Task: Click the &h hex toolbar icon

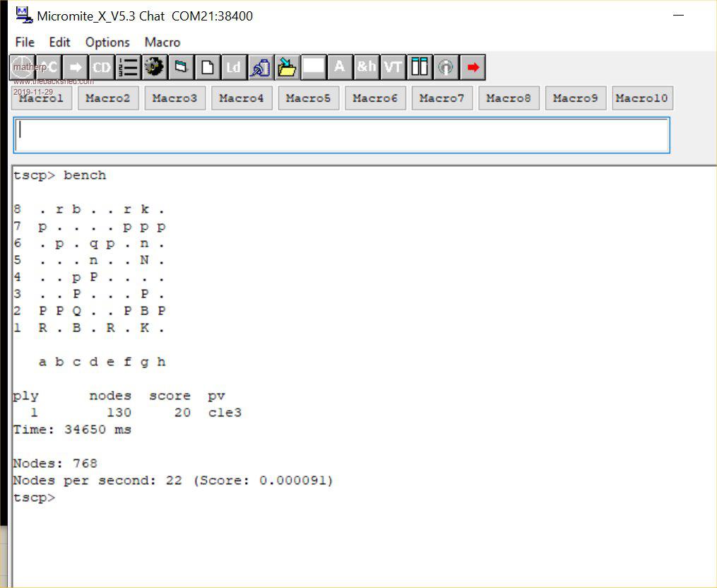Action: click(x=366, y=67)
